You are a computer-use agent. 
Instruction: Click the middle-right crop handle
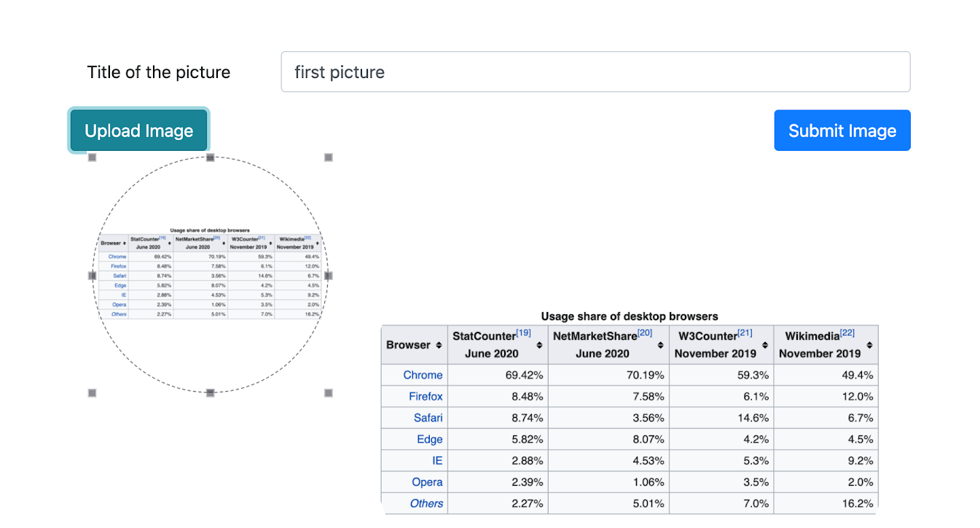click(329, 276)
